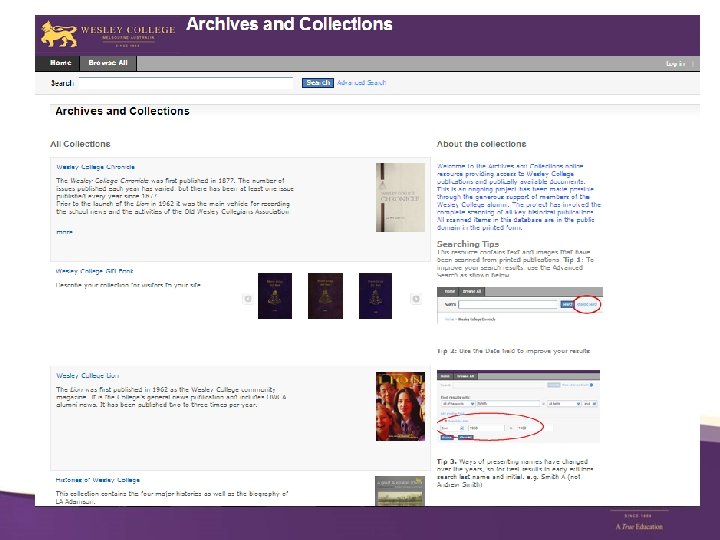
Task: Click the Tip 2 date field example image
Action: coord(518,406)
